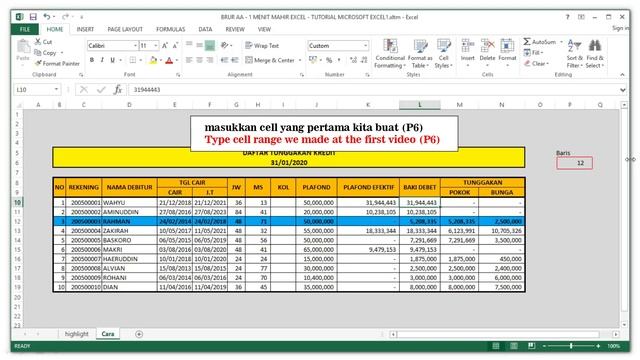Image resolution: width=640 pixels, height=360 pixels.
Task: Open Cell Styles gallery
Action: (443, 53)
